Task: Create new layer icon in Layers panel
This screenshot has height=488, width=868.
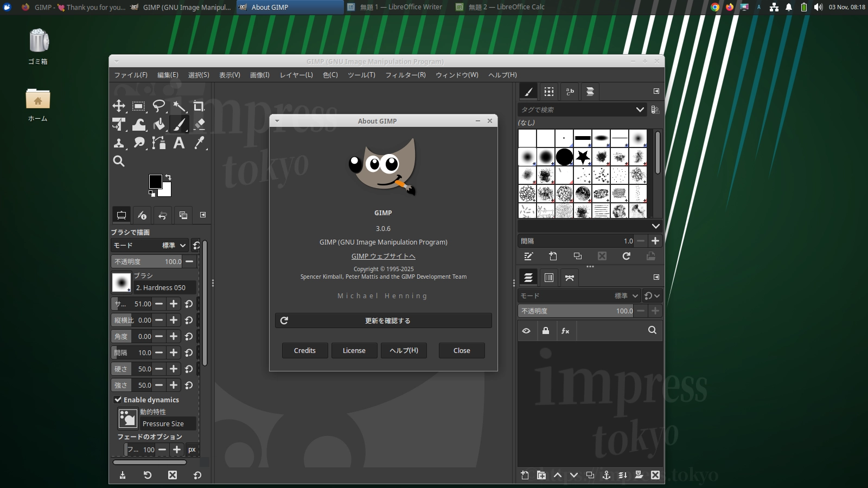Action: tap(525, 475)
